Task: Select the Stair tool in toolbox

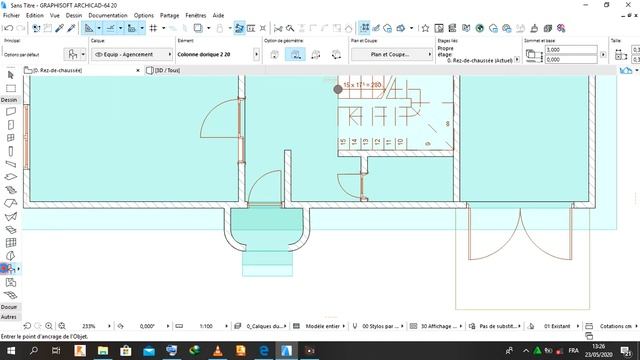Action: [x=11, y=190]
